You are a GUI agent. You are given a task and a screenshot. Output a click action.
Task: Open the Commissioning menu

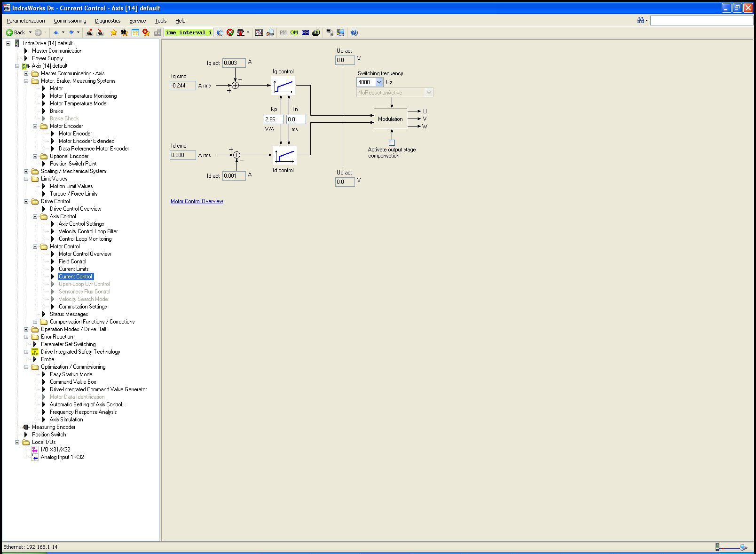point(70,21)
